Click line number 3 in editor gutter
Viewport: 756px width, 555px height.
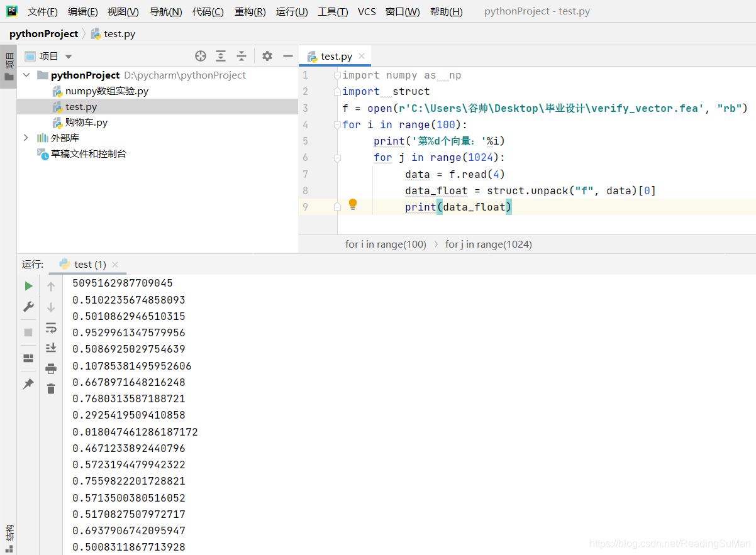pos(306,108)
